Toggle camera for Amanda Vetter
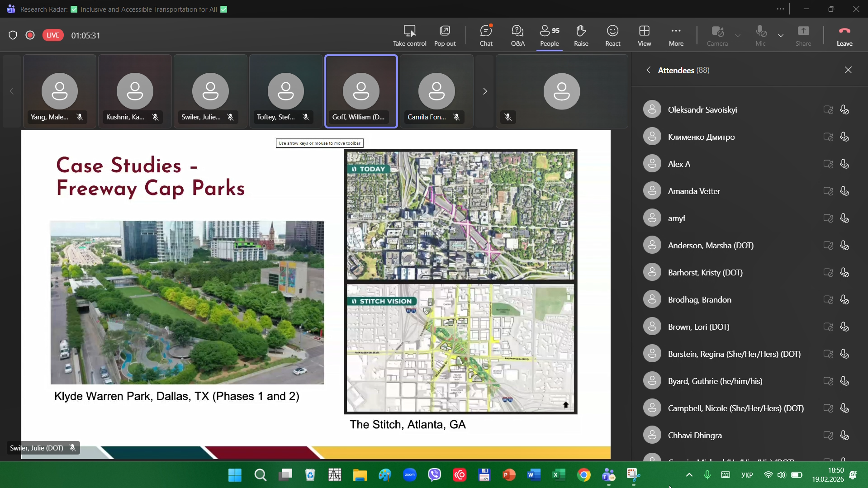Image resolution: width=868 pixels, height=488 pixels. point(828,191)
